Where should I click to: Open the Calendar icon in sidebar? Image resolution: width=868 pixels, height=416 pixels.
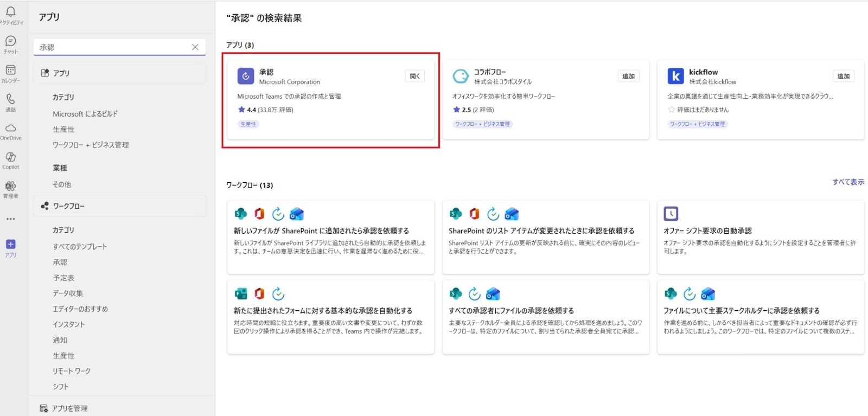pos(10,70)
